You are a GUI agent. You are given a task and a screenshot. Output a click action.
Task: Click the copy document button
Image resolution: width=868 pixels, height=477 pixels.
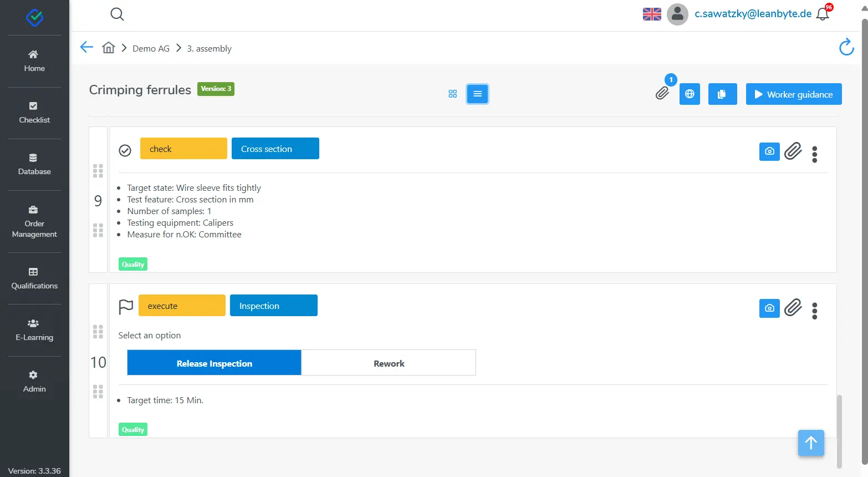click(x=722, y=94)
